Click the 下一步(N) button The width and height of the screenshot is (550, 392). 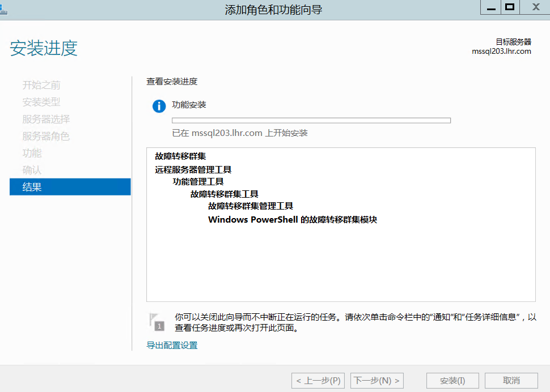[x=377, y=381]
